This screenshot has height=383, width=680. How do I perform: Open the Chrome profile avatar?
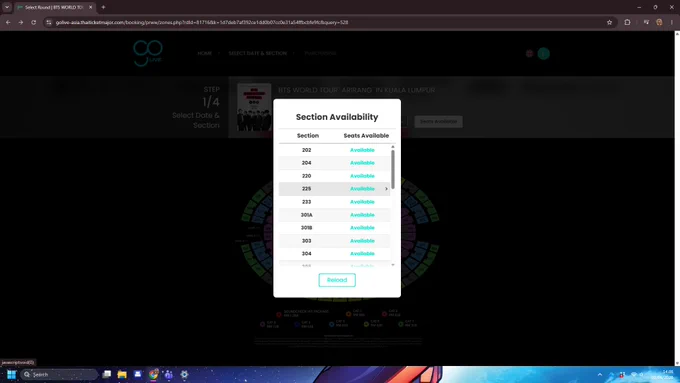pos(659,22)
